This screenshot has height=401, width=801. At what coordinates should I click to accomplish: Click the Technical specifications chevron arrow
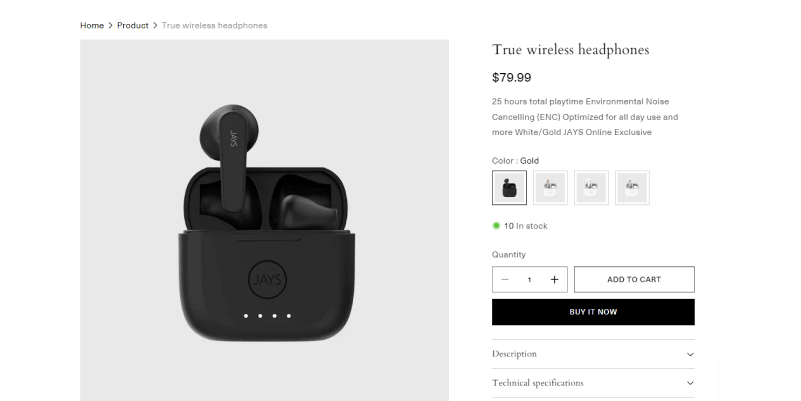(x=690, y=383)
